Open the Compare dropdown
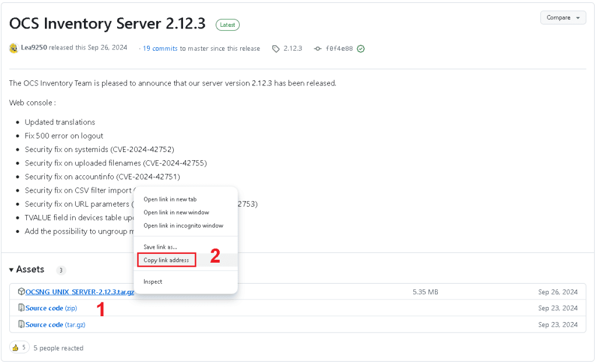The width and height of the screenshot is (597, 364). 563,17
